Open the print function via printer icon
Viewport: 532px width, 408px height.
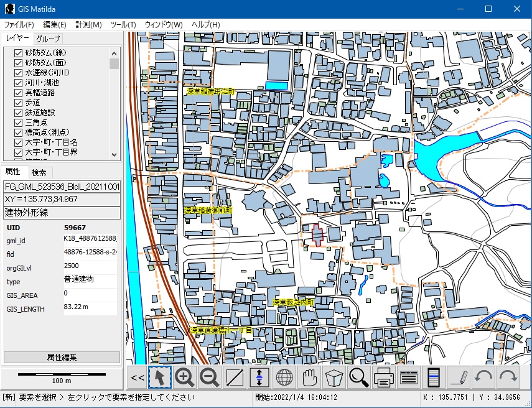(x=383, y=377)
